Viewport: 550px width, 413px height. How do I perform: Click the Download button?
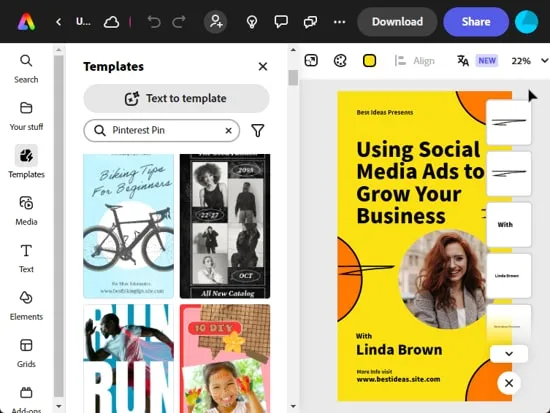397,22
